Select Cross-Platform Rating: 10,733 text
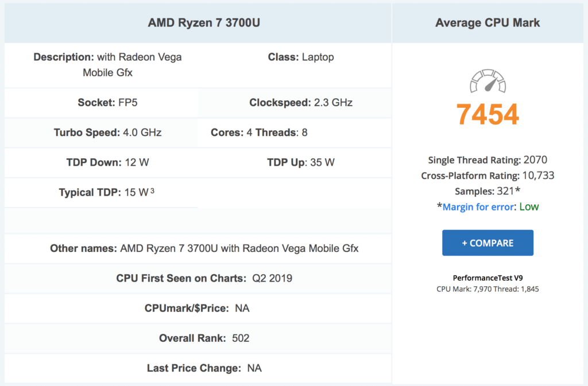This screenshot has height=386, width=588. 488,176
